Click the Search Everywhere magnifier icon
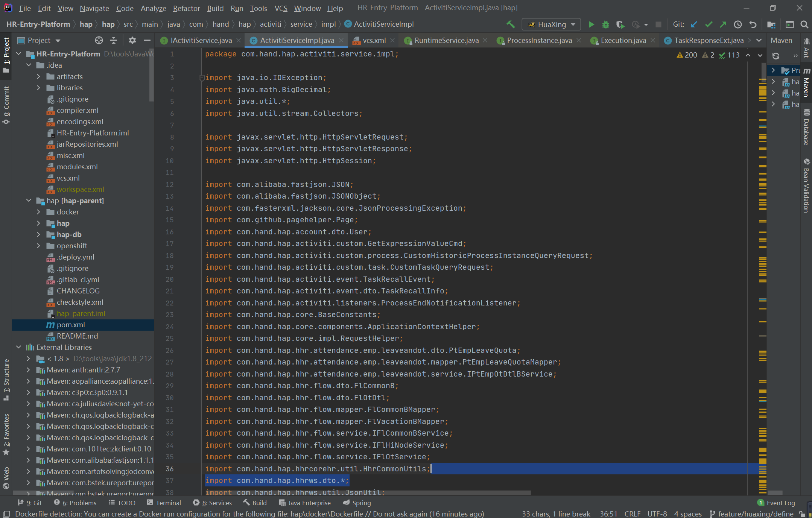Screen dimensions: 812x518 (804, 24)
